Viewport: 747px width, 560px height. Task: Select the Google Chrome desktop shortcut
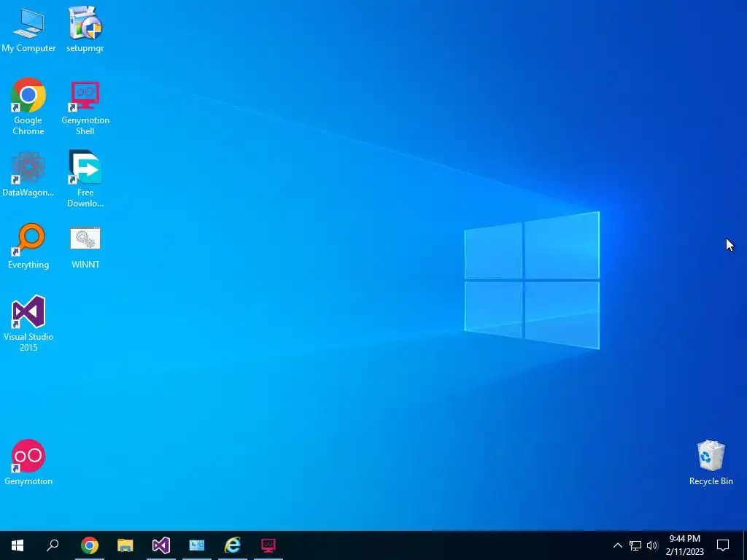click(x=28, y=106)
